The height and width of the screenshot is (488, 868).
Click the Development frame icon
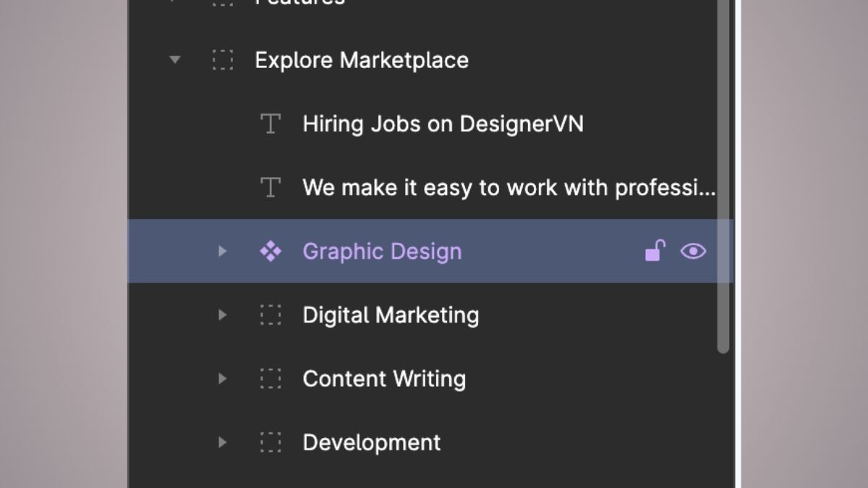click(270, 442)
